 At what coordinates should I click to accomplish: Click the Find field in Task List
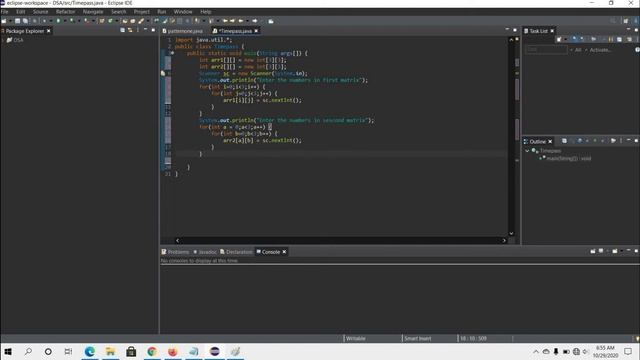point(546,50)
